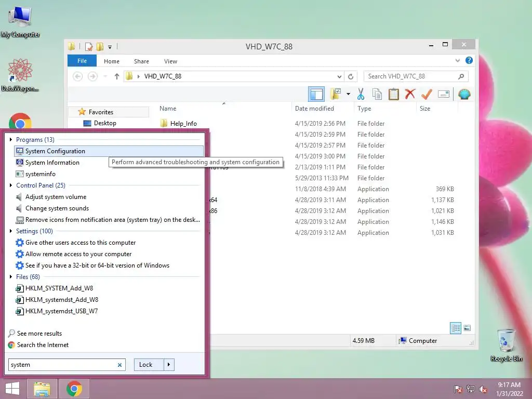The width and height of the screenshot is (532, 399).
Task: Open the File ribbon tab
Action: (x=82, y=61)
